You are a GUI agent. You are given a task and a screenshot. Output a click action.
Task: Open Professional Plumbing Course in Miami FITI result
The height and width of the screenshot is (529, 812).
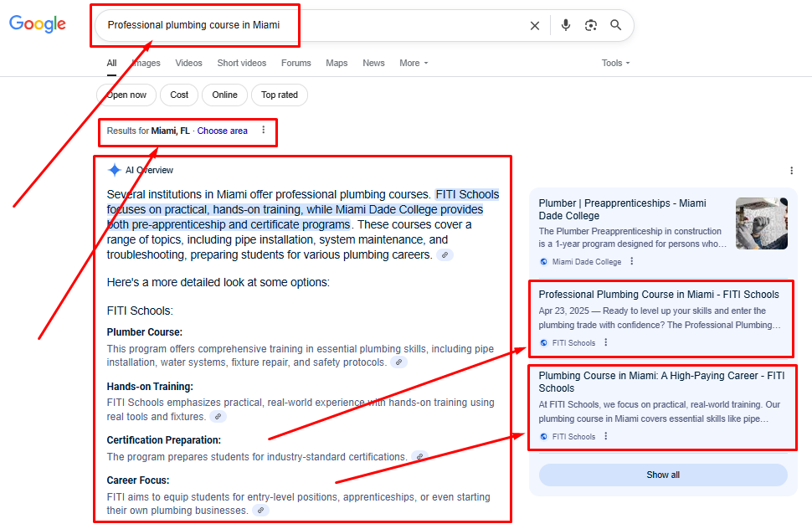tap(659, 295)
